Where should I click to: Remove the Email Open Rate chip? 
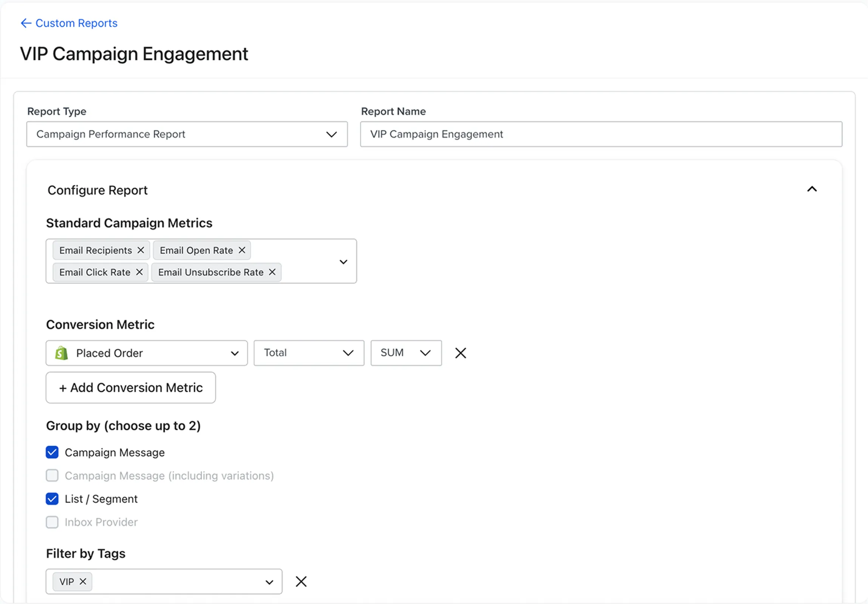tap(242, 250)
